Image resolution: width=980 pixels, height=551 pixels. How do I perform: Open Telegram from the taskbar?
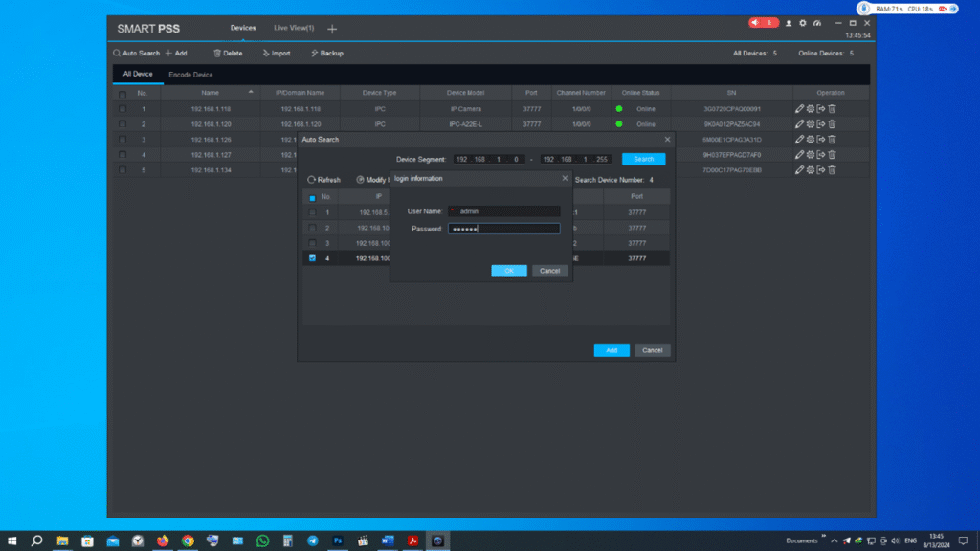313,540
